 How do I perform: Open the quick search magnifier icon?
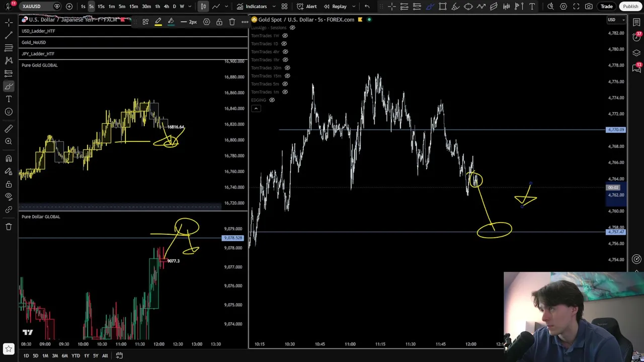550,6
